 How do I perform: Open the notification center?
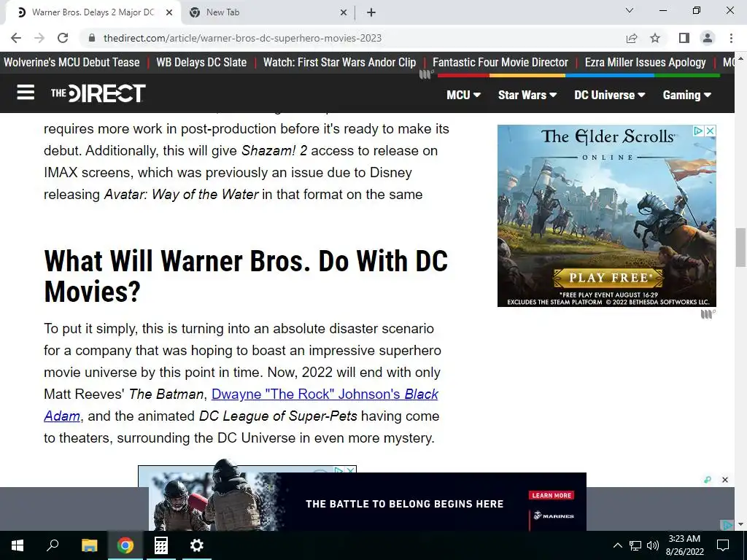coord(723,545)
